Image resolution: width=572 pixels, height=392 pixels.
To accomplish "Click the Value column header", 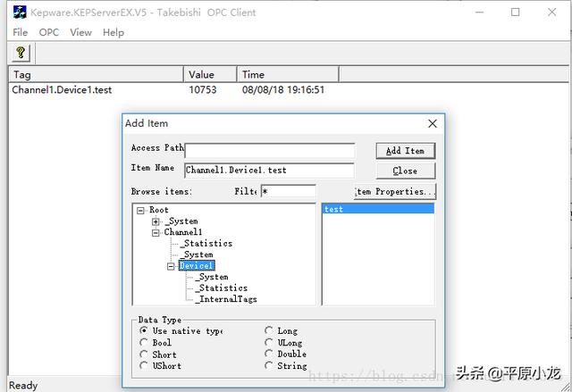I will pos(210,75).
